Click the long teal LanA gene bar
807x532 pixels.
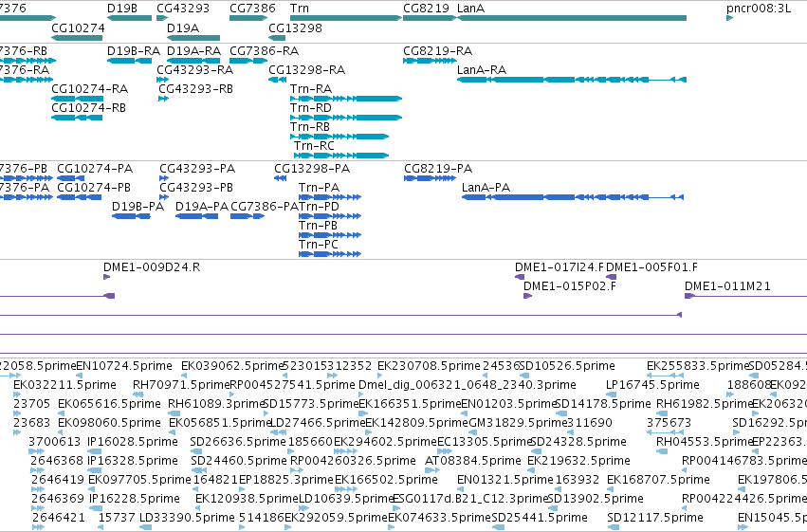pyautogui.click(x=572, y=18)
